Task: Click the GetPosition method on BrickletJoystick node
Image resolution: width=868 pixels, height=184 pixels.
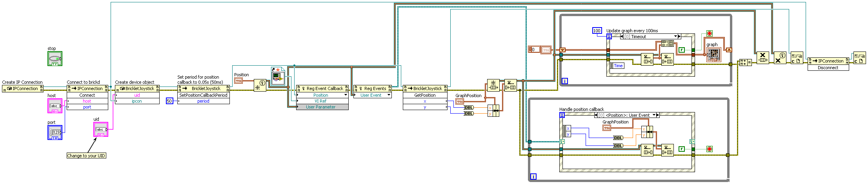Action: 425,95
